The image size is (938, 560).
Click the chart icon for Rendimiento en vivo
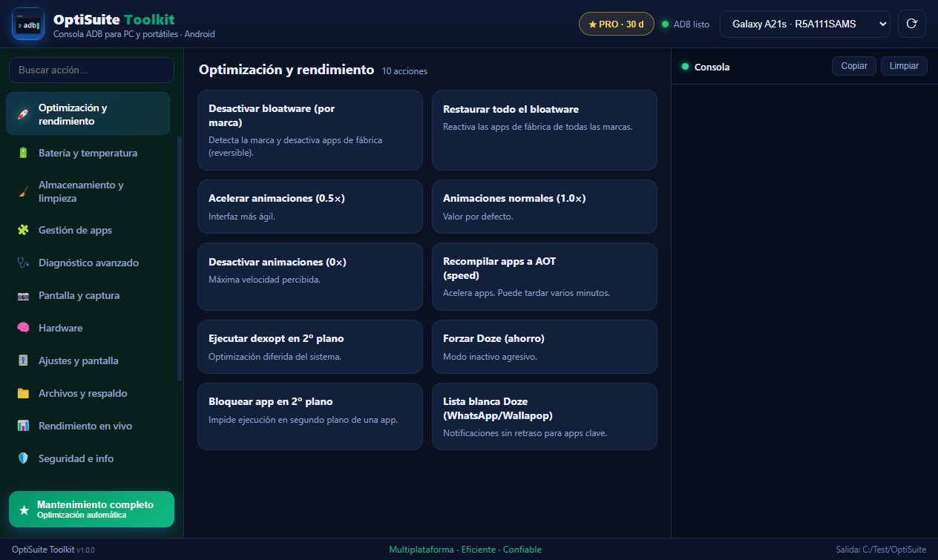pyautogui.click(x=23, y=426)
